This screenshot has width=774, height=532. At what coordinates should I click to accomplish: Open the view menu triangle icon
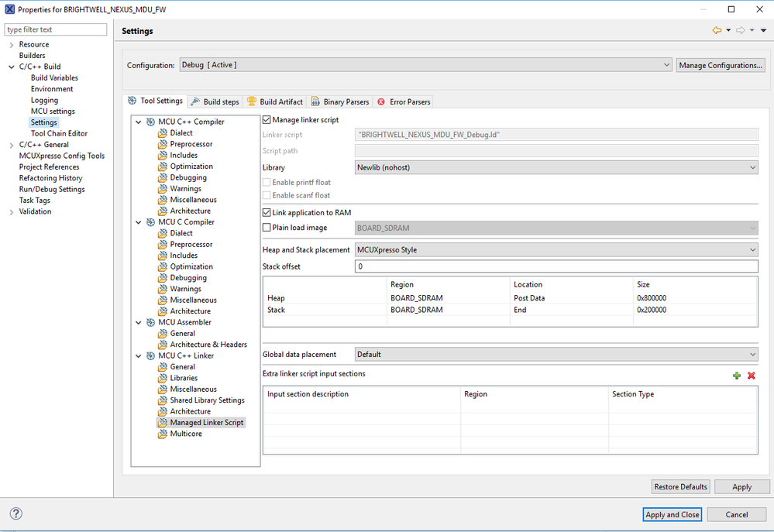pos(763,31)
